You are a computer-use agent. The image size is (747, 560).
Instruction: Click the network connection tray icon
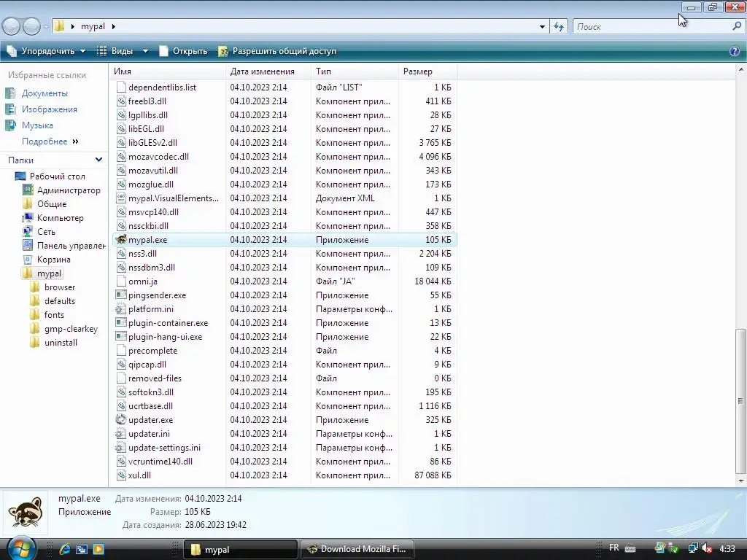click(693, 548)
